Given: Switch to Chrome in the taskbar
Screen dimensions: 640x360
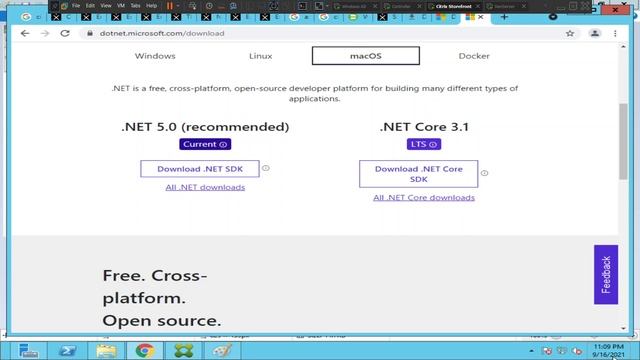Looking at the screenshot, I should tap(145, 351).
